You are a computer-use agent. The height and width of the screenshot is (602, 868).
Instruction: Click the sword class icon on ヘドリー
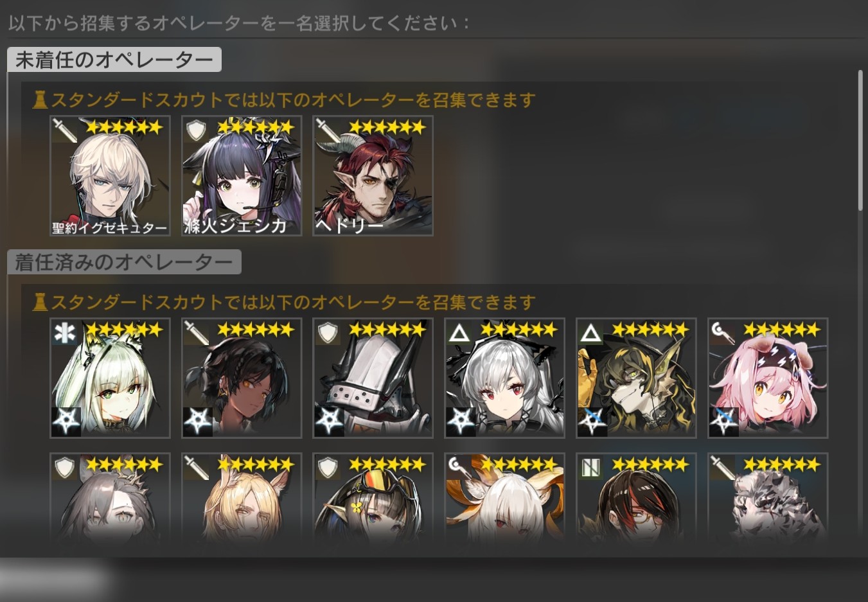[327, 130]
